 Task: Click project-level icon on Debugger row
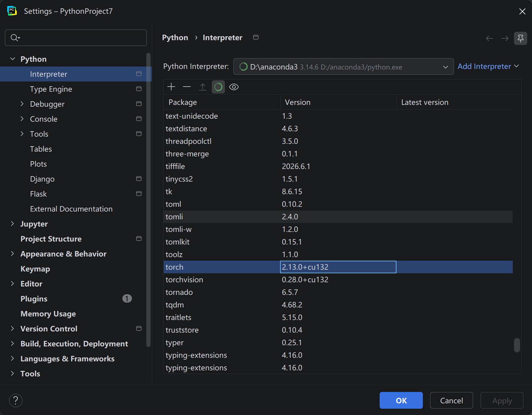(139, 104)
